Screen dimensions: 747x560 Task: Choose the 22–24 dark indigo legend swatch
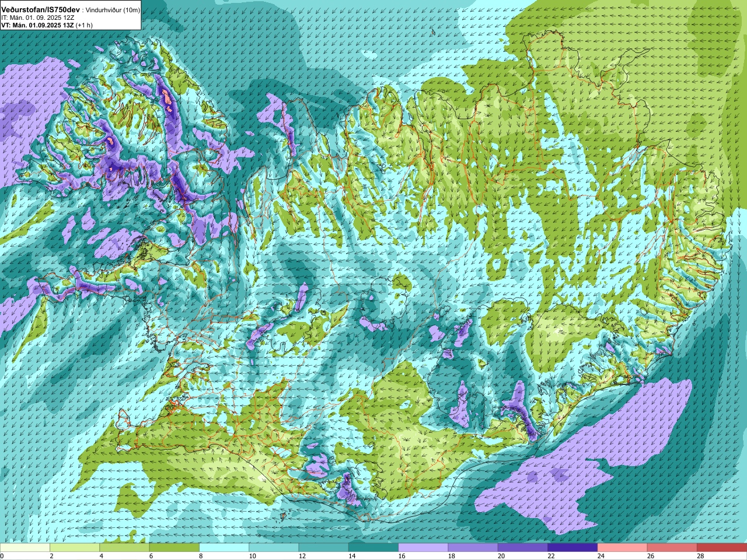[x=573, y=548]
